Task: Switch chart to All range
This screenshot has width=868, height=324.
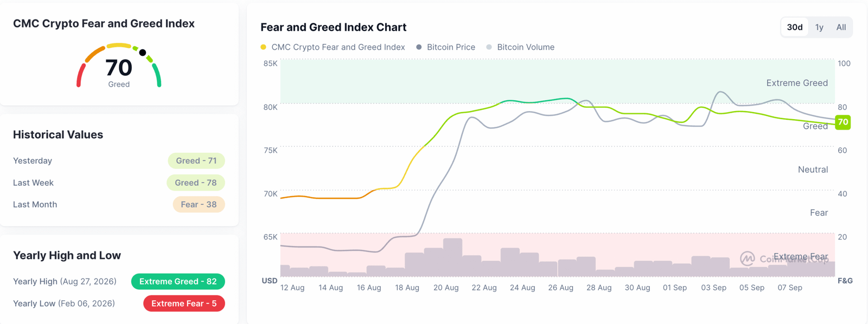Action: [x=841, y=27]
